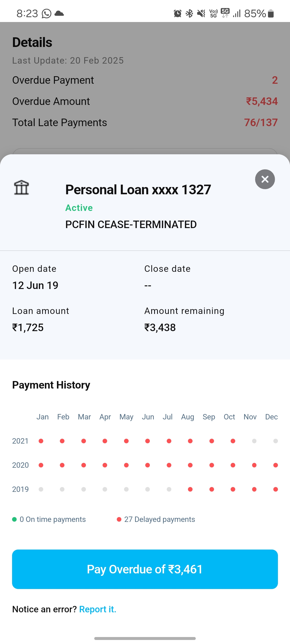The width and height of the screenshot is (290, 644).
Task: Tap the Bluetooth status icon
Action: [189, 13]
